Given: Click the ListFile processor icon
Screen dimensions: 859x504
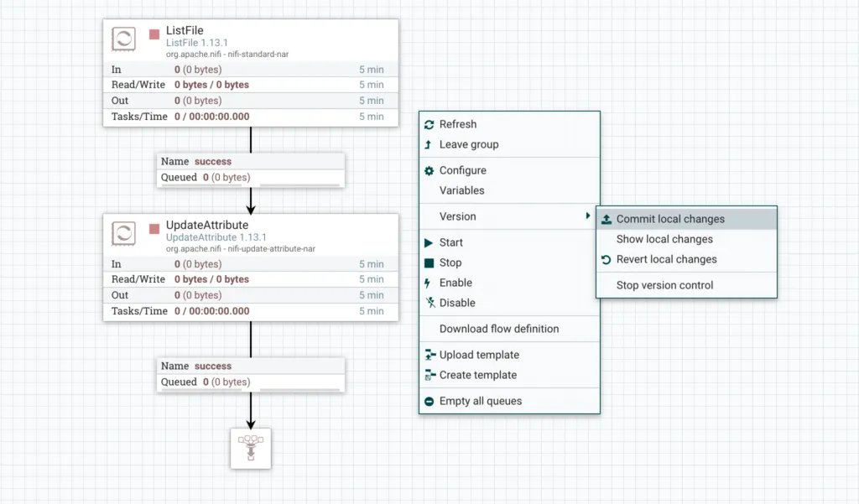Looking at the screenshot, I should point(123,39).
